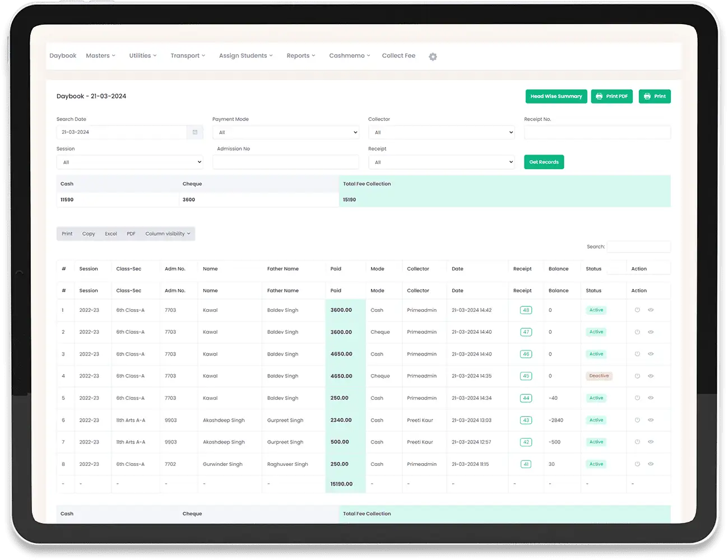View receipt 48 details via the eye icon
The height and width of the screenshot is (560, 728).
(x=651, y=310)
